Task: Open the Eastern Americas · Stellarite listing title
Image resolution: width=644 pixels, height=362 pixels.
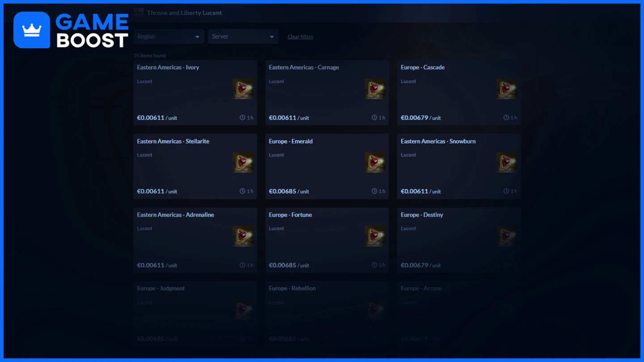Action: [x=173, y=141]
